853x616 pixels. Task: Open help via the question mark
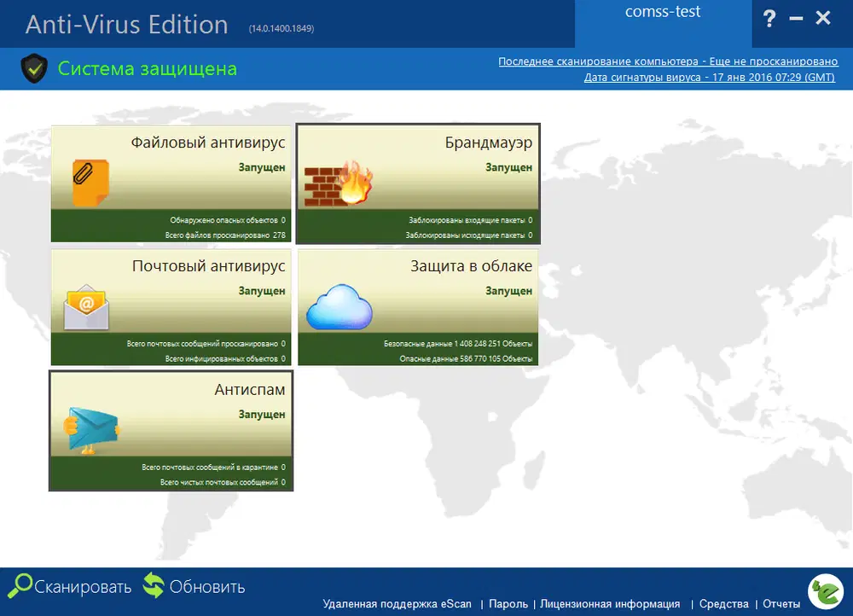(x=769, y=19)
